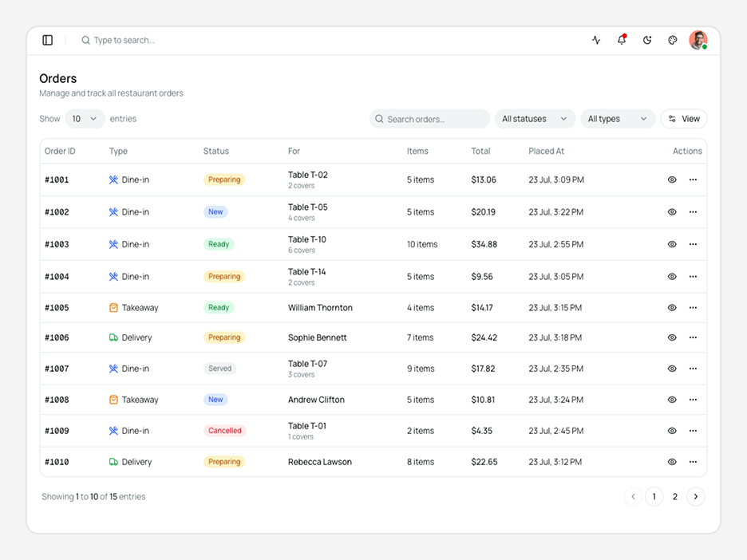Image resolution: width=747 pixels, height=560 pixels.
Task: Select pagination page 2
Action: (x=674, y=497)
